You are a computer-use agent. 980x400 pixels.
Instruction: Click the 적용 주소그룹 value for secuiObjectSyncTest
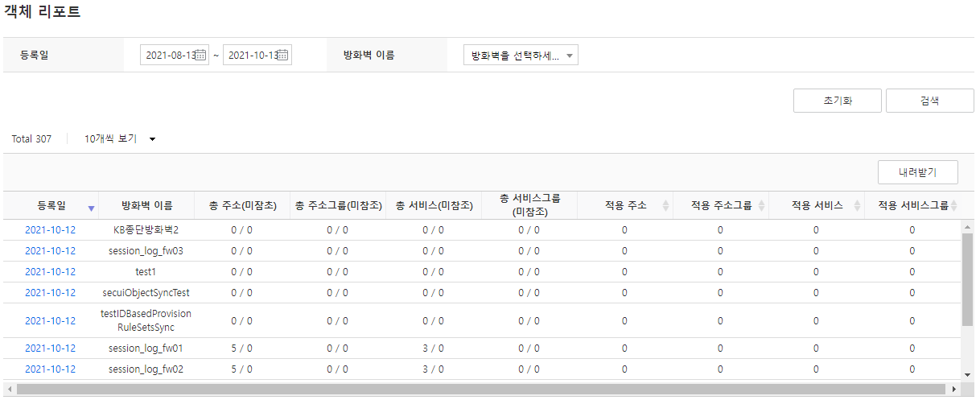click(x=720, y=292)
